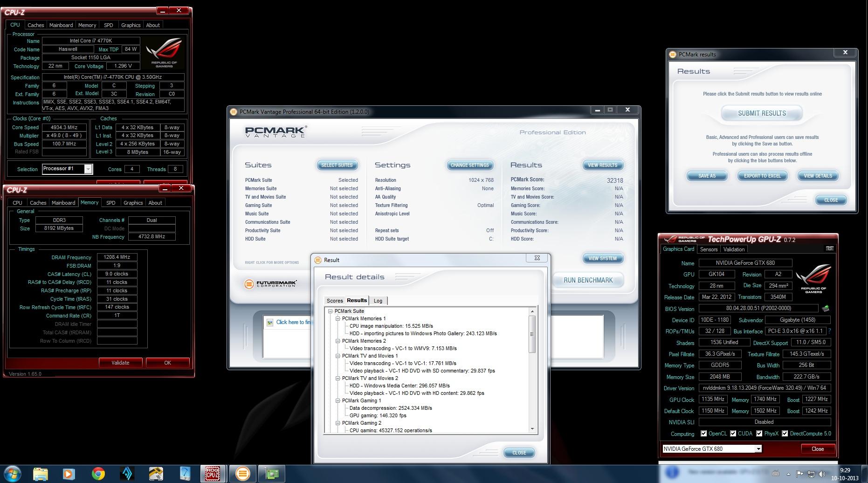Click the Futuremark Corporation logo

270,283
